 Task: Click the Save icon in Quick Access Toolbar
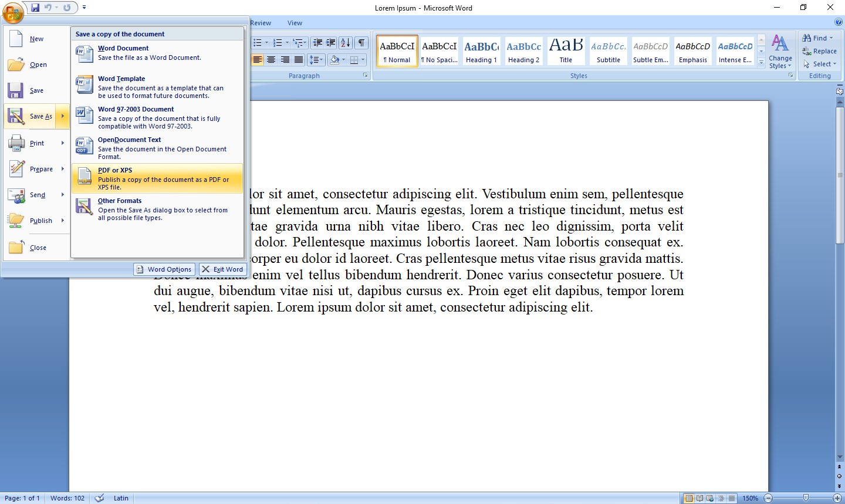35,8
